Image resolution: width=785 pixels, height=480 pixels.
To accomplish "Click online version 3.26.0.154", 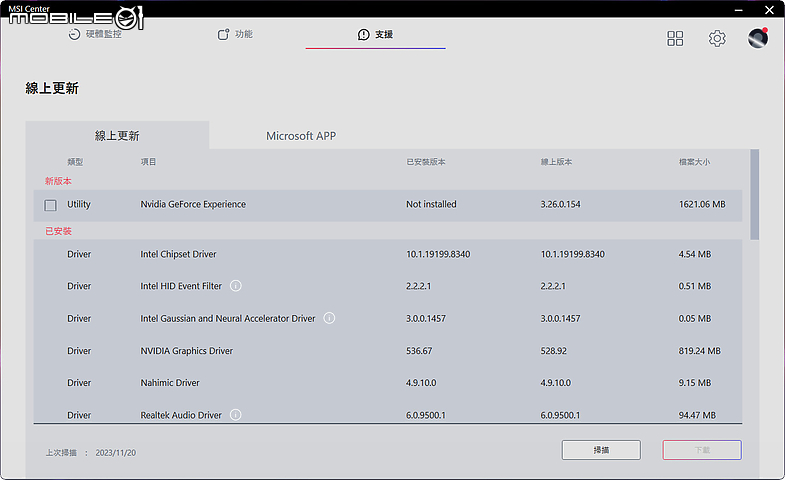I will pyautogui.click(x=560, y=204).
